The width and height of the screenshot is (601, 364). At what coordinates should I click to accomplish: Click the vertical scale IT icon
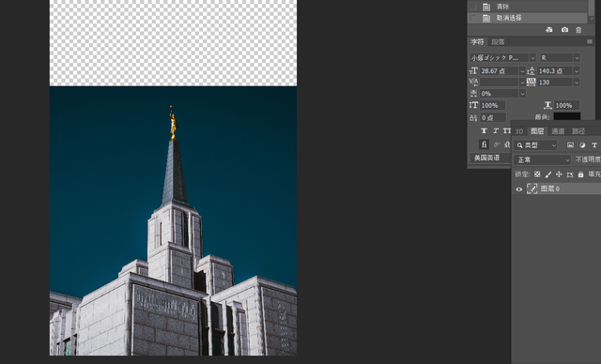click(x=473, y=105)
